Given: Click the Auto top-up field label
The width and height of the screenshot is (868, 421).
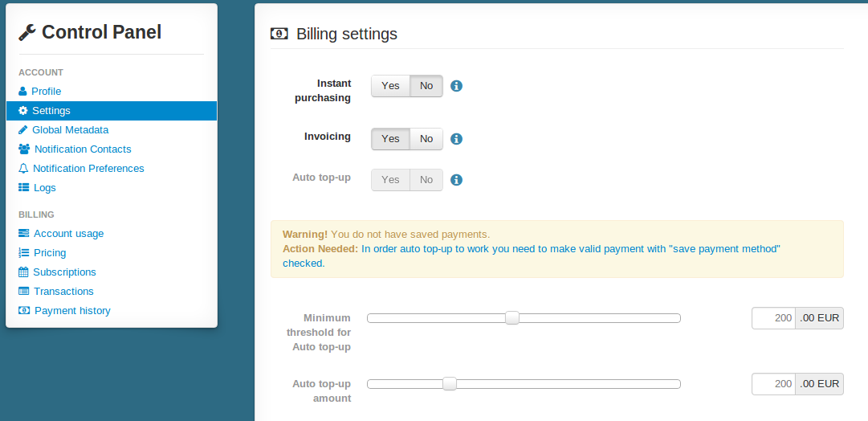Looking at the screenshot, I should [x=322, y=178].
